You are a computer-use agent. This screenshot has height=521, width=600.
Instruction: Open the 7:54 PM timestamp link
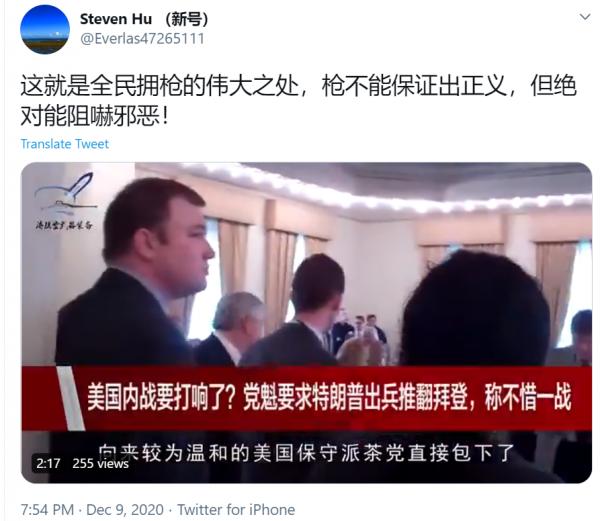click(x=47, y=510)
